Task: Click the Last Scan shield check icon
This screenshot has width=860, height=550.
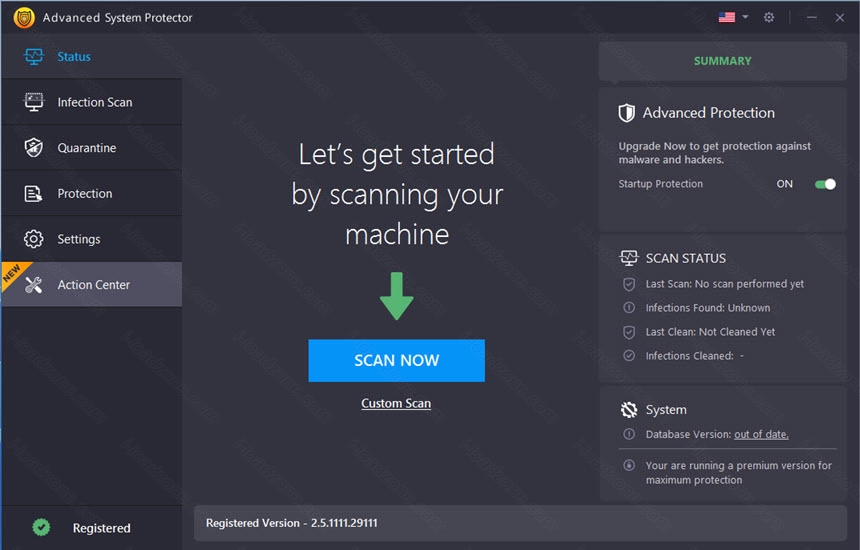Action: click(x=629, y=284)
